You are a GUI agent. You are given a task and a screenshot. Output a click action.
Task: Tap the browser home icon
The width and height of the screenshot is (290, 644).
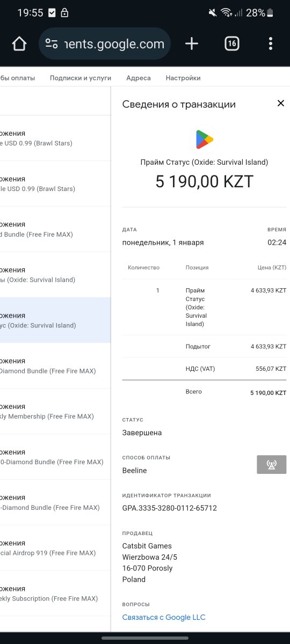(19, 44)
